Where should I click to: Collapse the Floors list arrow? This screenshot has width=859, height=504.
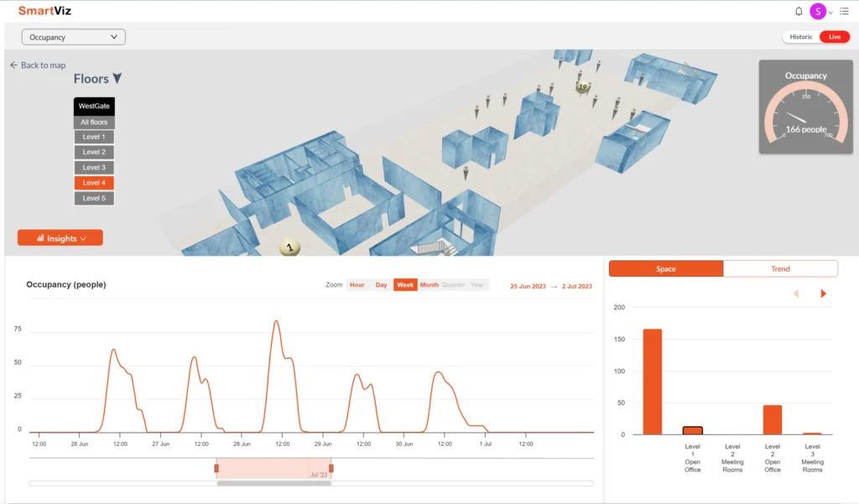pyautogui.click(x=117, y=79)
